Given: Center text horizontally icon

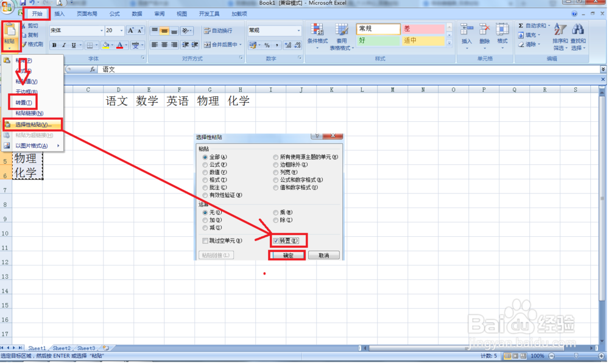Looking at the screenshot, I should 164,45.
